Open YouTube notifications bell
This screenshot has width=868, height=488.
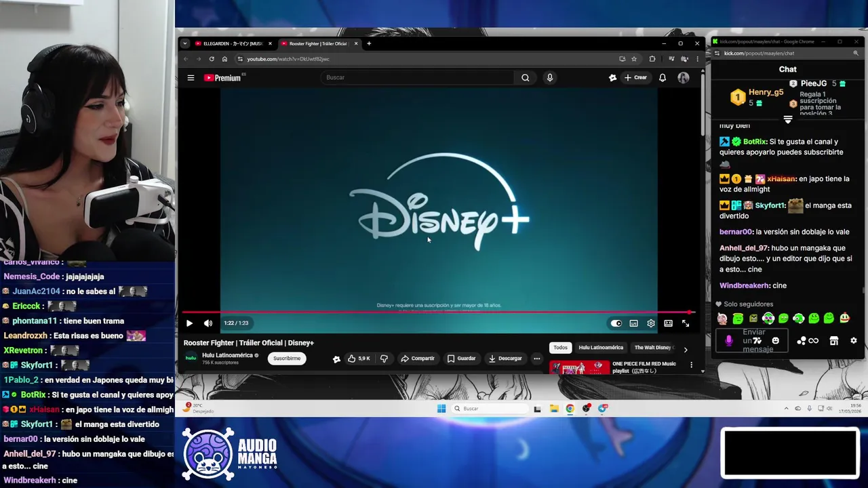pos(663,77)
